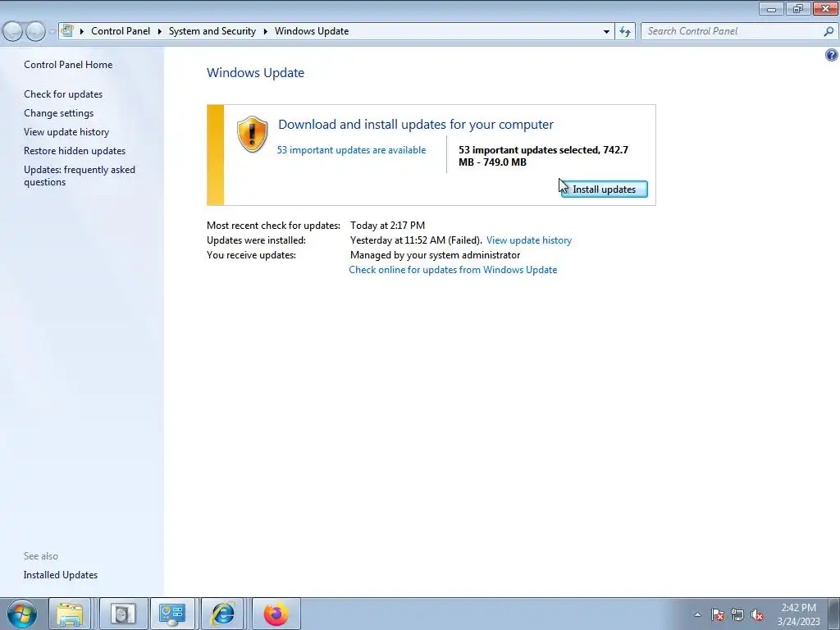
Task: Open Change settings in sidebar
Action: click(x=58, y=113)
